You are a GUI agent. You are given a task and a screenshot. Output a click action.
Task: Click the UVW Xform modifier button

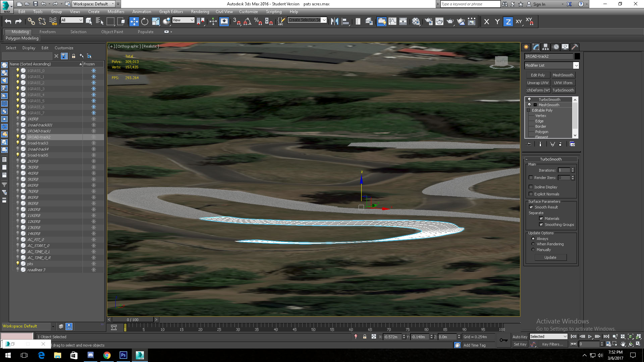[x=563, y=83]
